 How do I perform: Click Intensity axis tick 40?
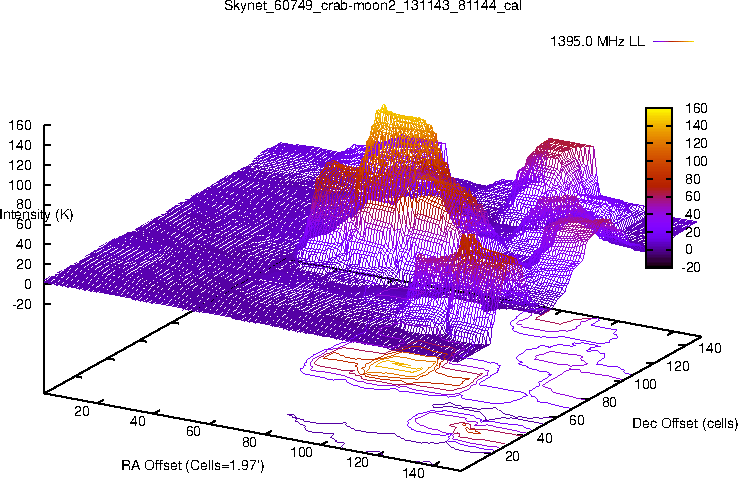24,244
